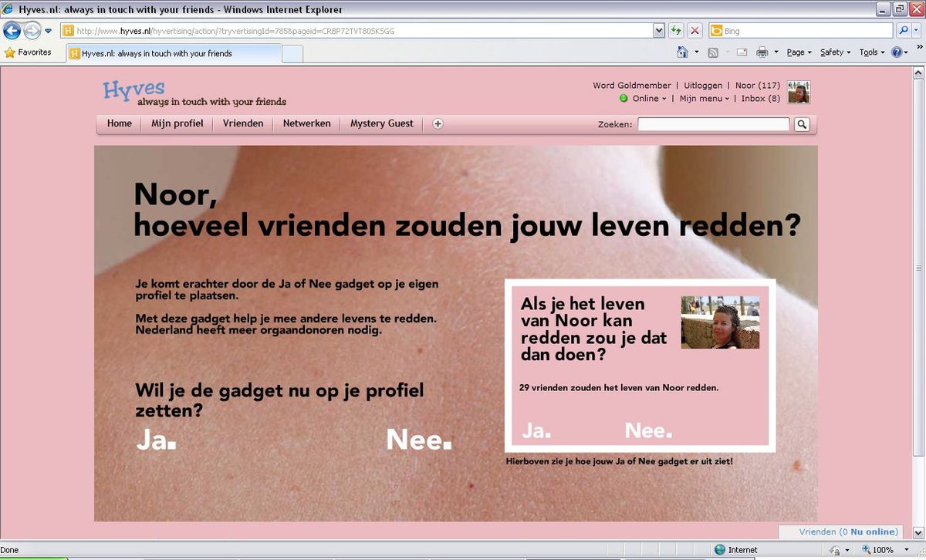Click the profile avatar thumbnail in header
926x560 pixels.
799,92
